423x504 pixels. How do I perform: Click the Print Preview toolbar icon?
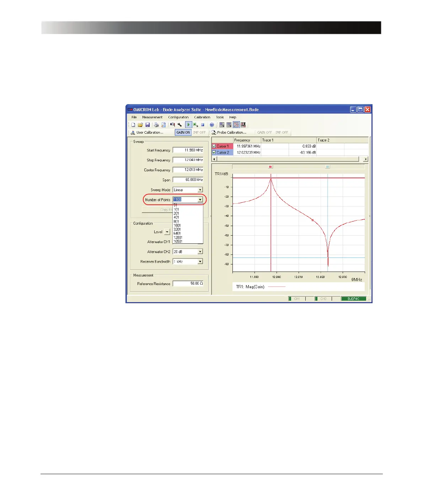pyautogui.click(x=164, y=125)
